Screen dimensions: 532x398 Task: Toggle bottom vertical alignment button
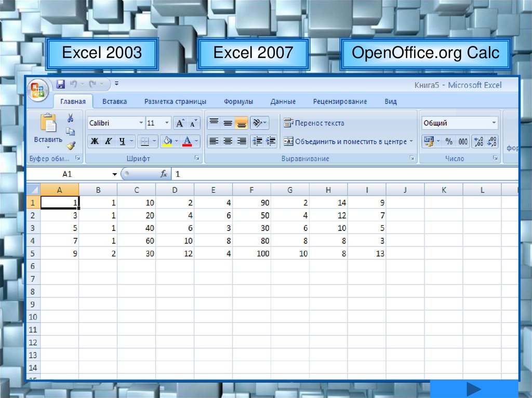[242, 123]
